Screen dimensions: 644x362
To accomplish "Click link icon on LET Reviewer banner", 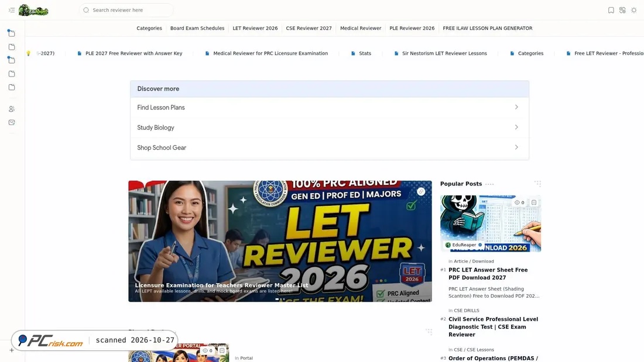I will coord(421,191).
